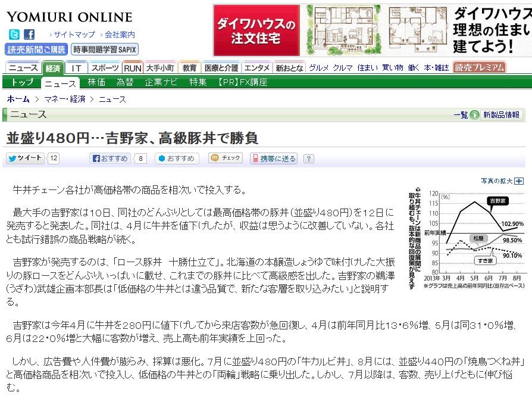The height and width of the screenshot is (395, 532).
Task: Select トップ in the green submenu
Action: 23,82
